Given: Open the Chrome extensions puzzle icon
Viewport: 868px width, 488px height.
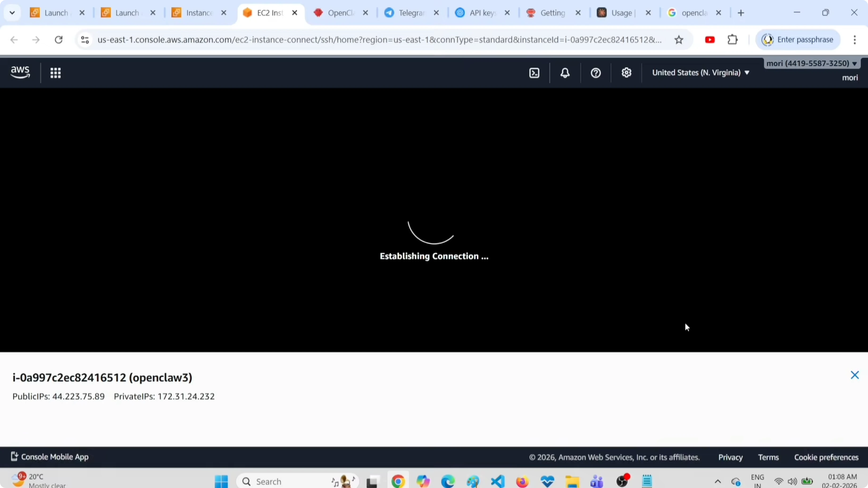Looking at the screenshot, I should tap(733, 39).
